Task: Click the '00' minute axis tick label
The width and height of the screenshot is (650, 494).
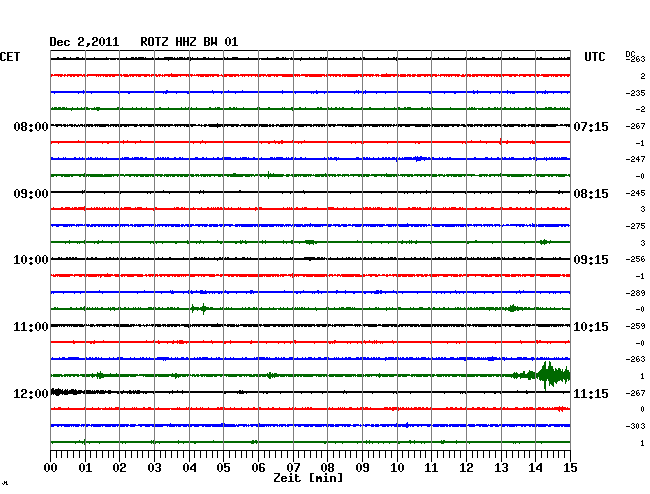Action: click(51, 467)
